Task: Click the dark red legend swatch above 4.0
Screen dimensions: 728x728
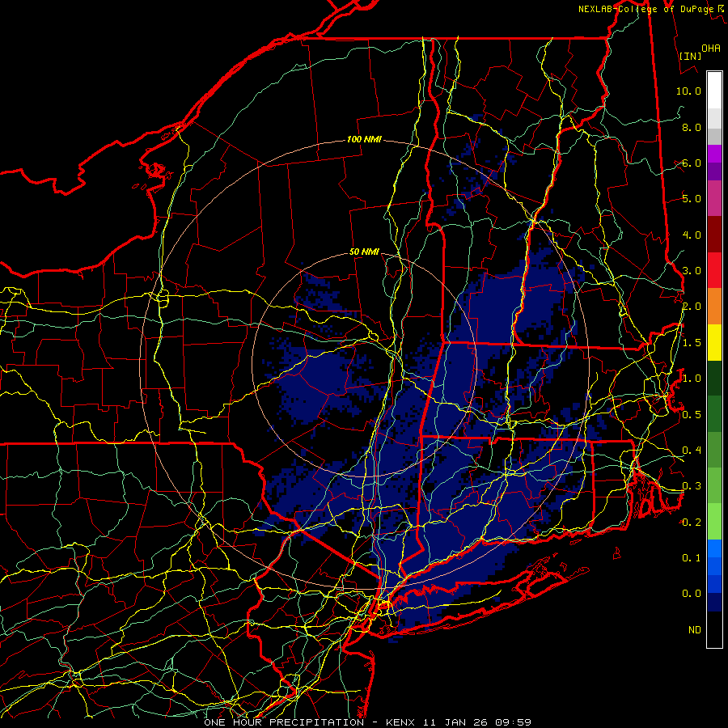Action: pyautogui.click(x=714, y=235)
